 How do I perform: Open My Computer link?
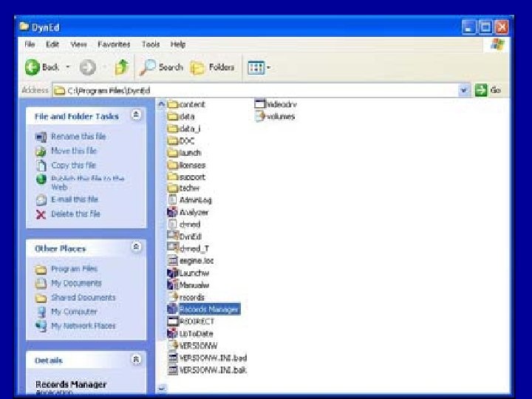point(74,312)
